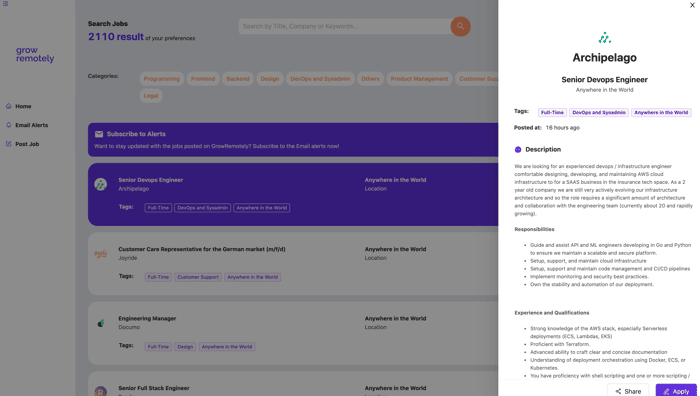Click DevOps and Sysadmin tag on Archipelago card
The height and width of the screenshot is (396, 700).
click(x=203, y=208)
